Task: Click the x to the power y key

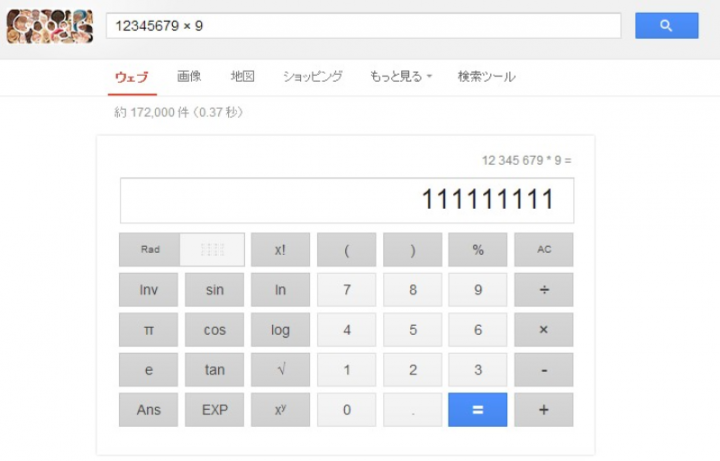Action: coord(280,410)
